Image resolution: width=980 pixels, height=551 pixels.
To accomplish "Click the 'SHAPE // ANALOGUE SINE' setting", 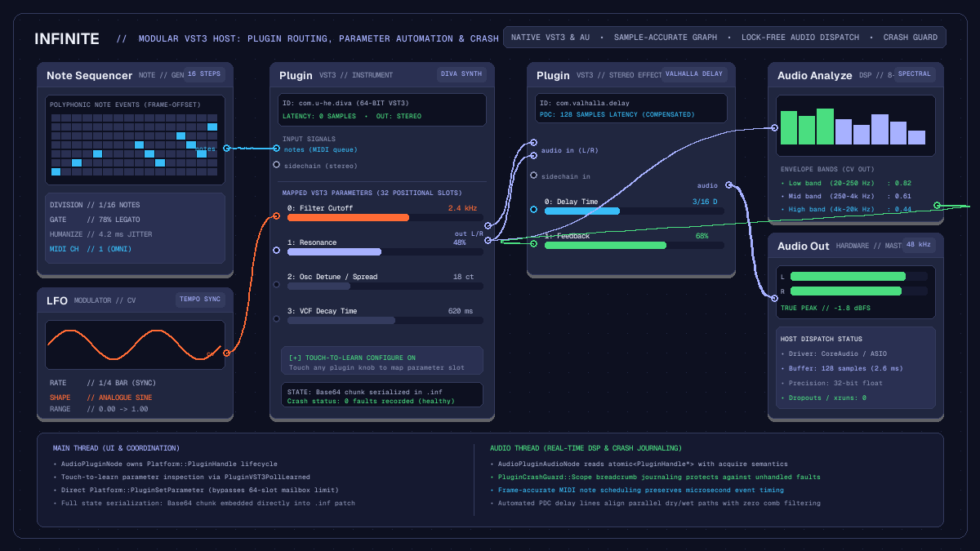I will point(101,398).
